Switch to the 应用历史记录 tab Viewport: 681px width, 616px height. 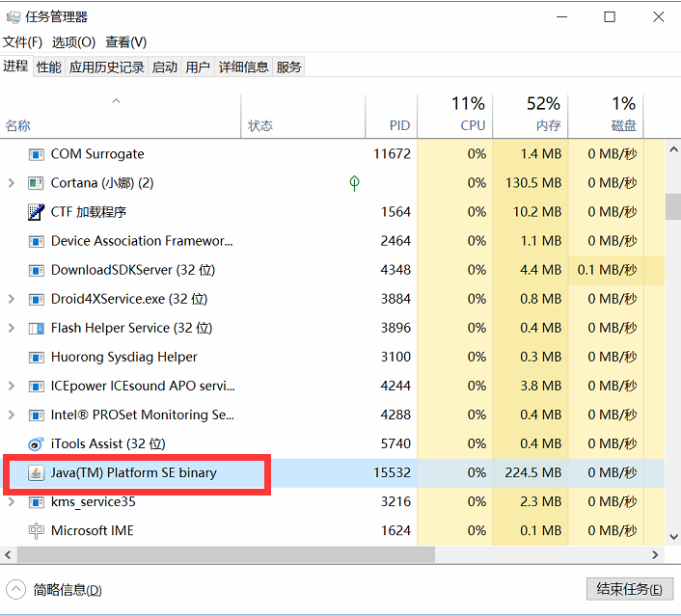coord(107,67)
